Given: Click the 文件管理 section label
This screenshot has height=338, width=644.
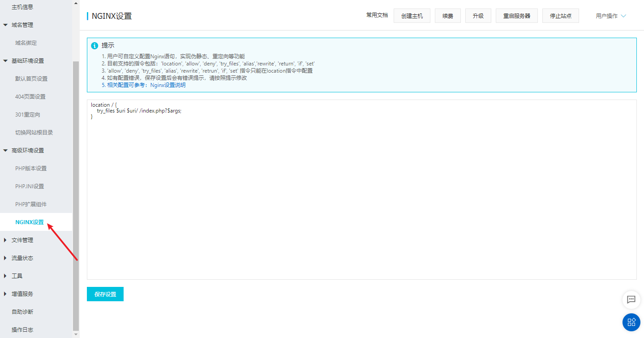Looking at the screenshot, I should [22, 240].
